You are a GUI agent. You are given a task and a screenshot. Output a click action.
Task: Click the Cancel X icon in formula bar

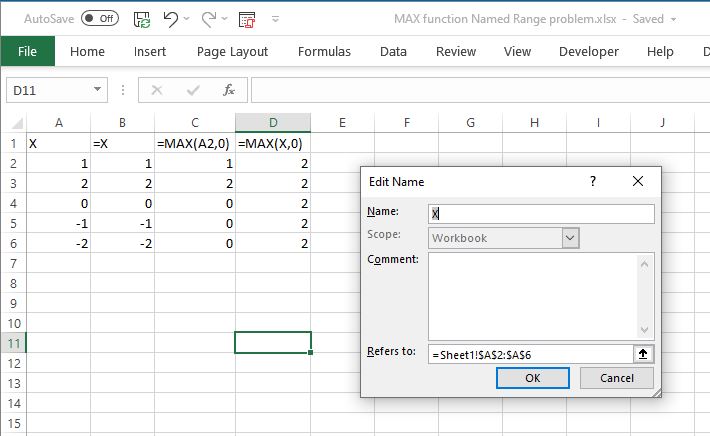pos(157,91)
